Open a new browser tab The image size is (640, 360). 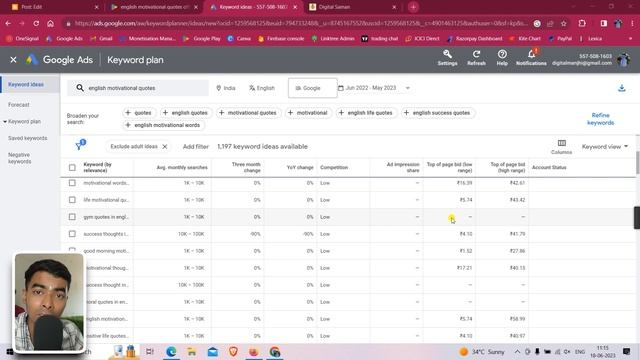coord(413,7)
